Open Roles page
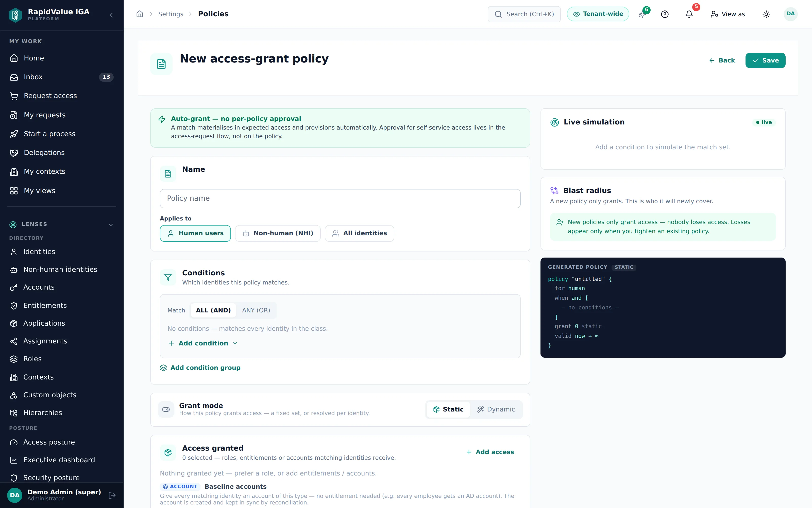 (62, 359)
